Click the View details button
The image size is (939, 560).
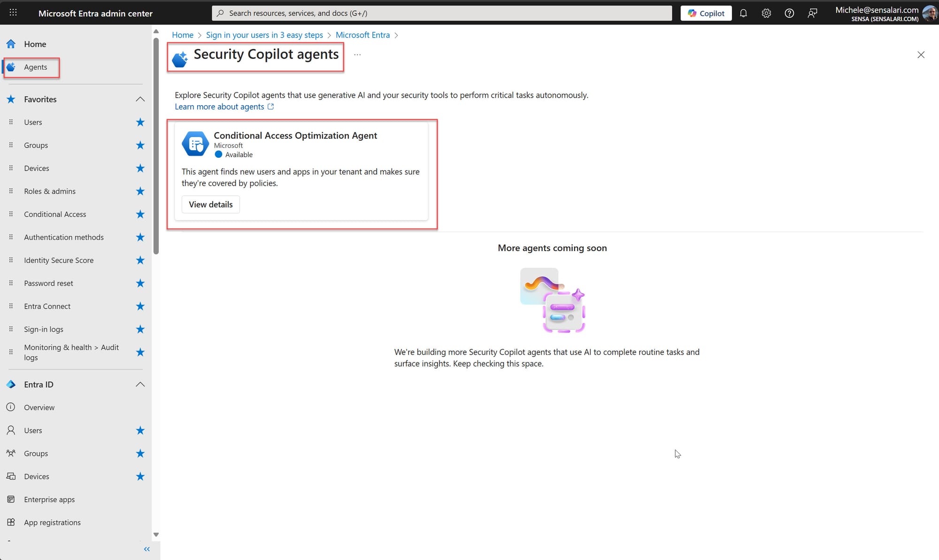(x=210, y=205)
